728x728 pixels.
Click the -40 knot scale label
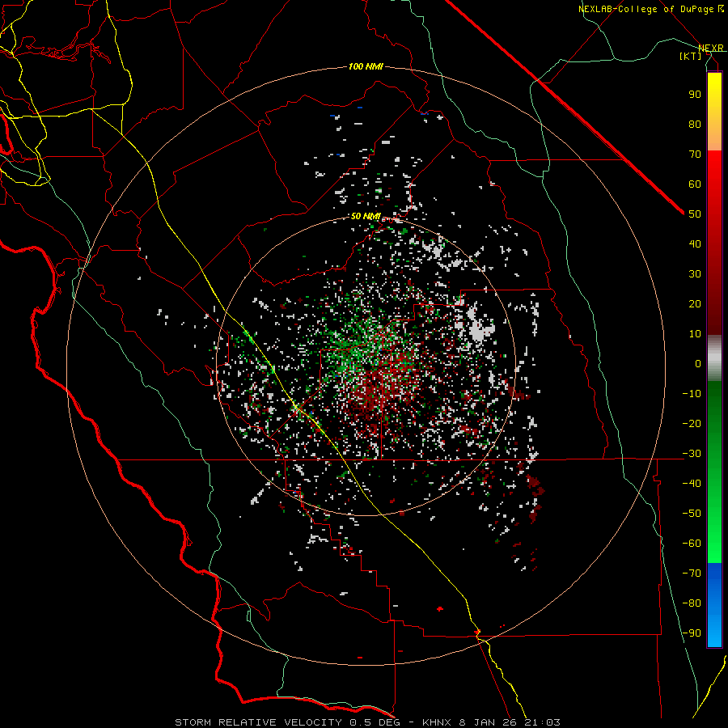(692, 484)
